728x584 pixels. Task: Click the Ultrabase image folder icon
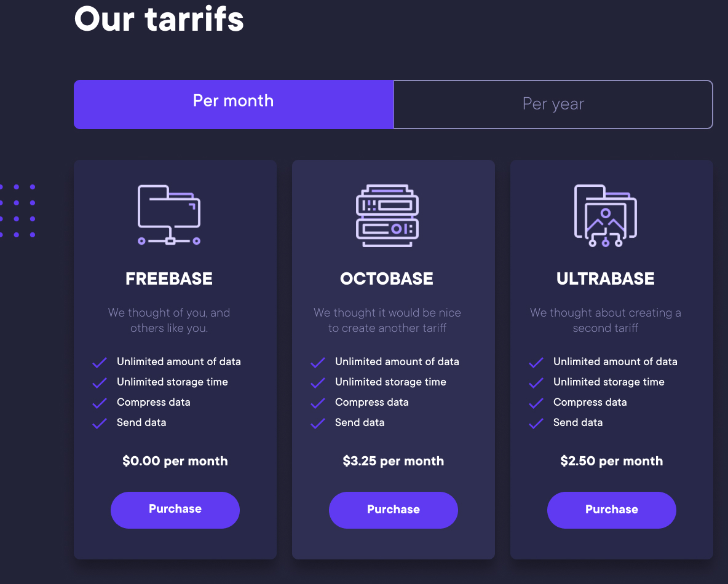pyautogui.click(x=606, y=215)
